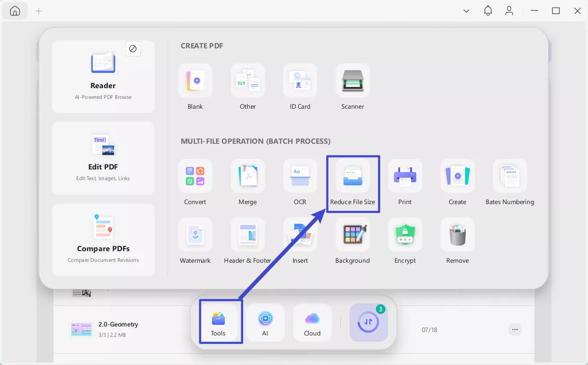Open the sync tasks button with badge 3
Screen dimensions: 588x365
click(x=369, y=323)
